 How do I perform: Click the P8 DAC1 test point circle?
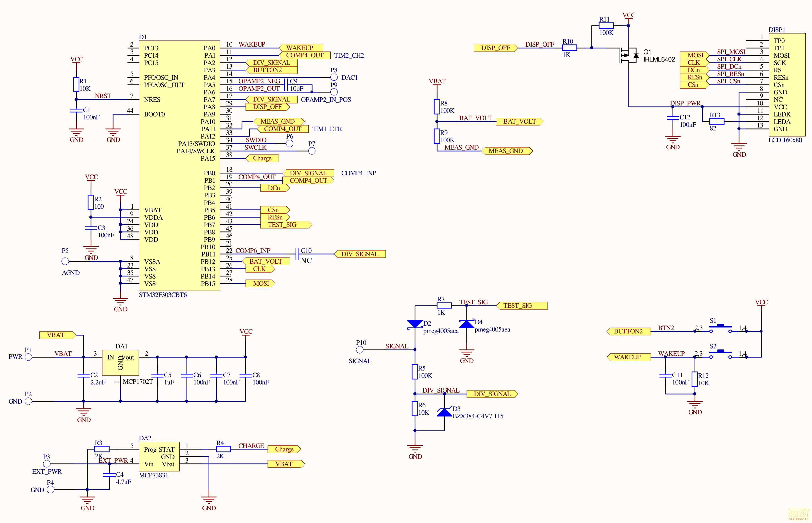(334, 77)
